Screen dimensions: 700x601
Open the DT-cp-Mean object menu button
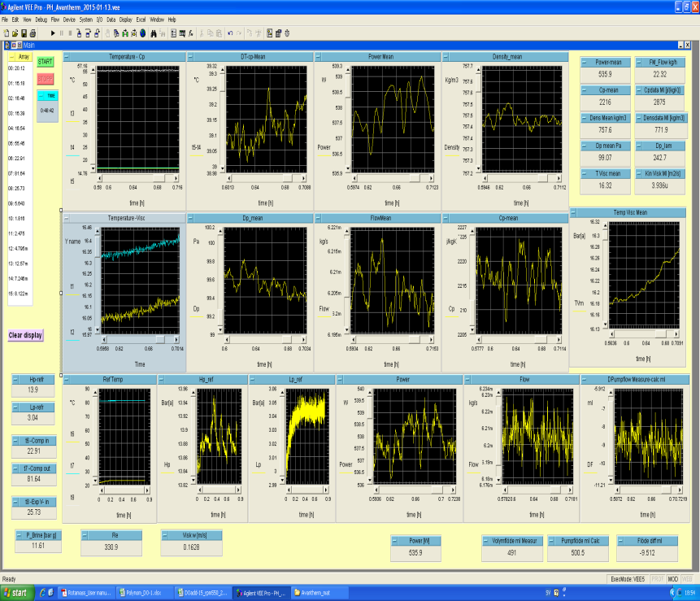click(190, 57)
